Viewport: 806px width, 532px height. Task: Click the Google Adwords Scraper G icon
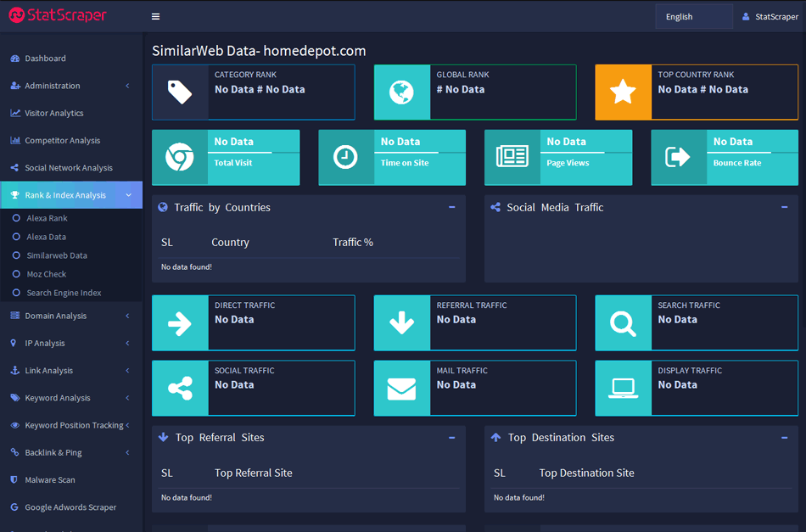pos(14,507)
